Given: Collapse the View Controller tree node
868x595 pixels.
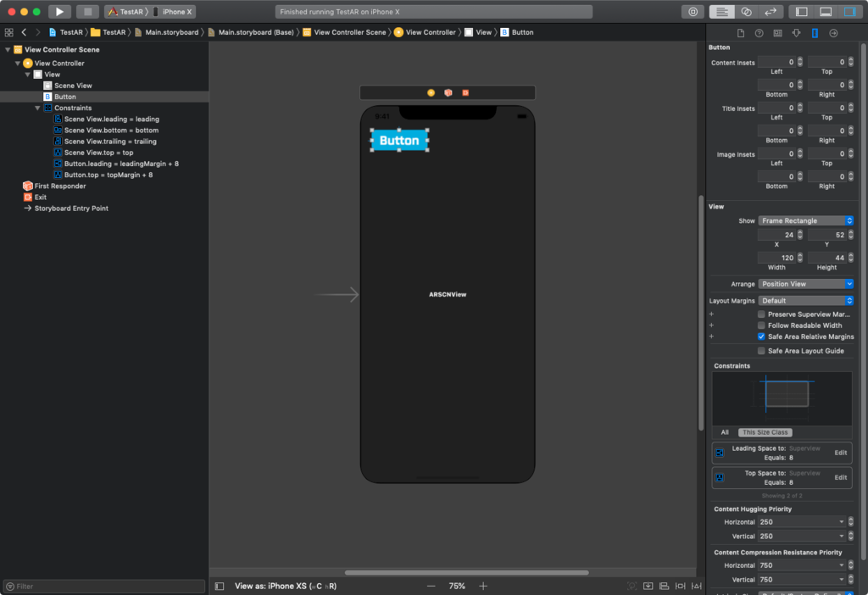Looking at the screenshot, I should (18, 63).
